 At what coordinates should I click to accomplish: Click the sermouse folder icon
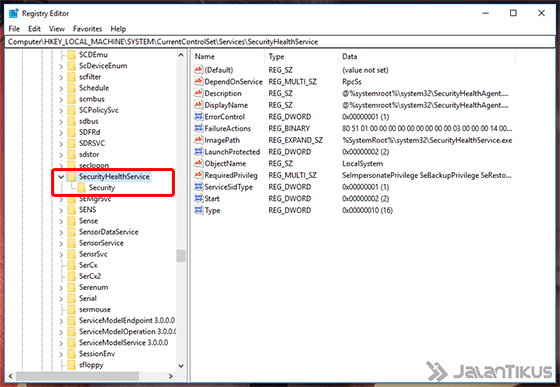72,309
